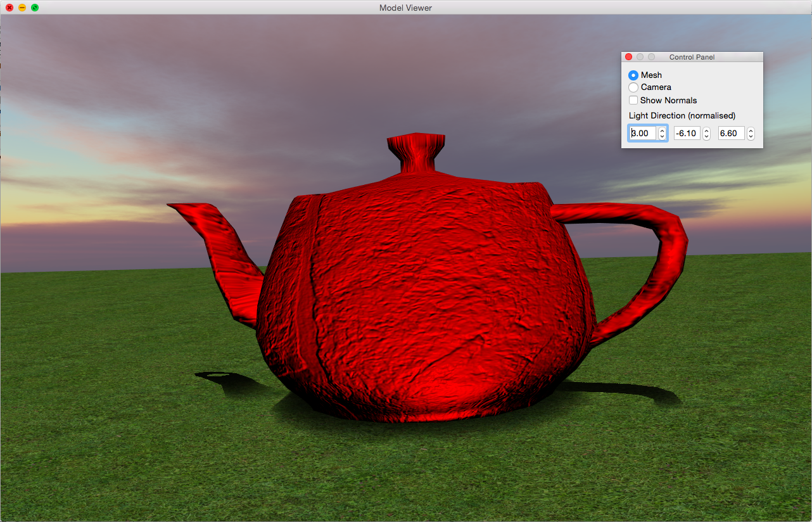Decrement the -6.10 light value stepper
The width and height of the screenshot is (812, 522).
point(707,137)
